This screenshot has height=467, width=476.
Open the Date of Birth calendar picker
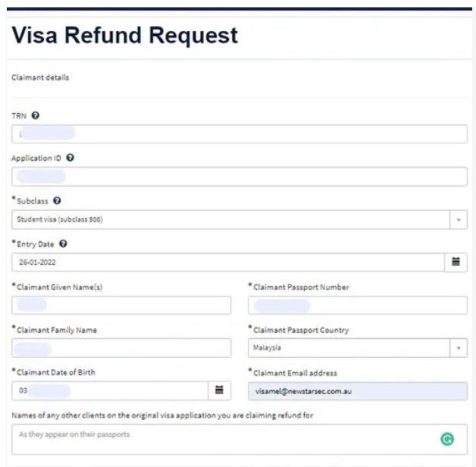coord(219,390)
